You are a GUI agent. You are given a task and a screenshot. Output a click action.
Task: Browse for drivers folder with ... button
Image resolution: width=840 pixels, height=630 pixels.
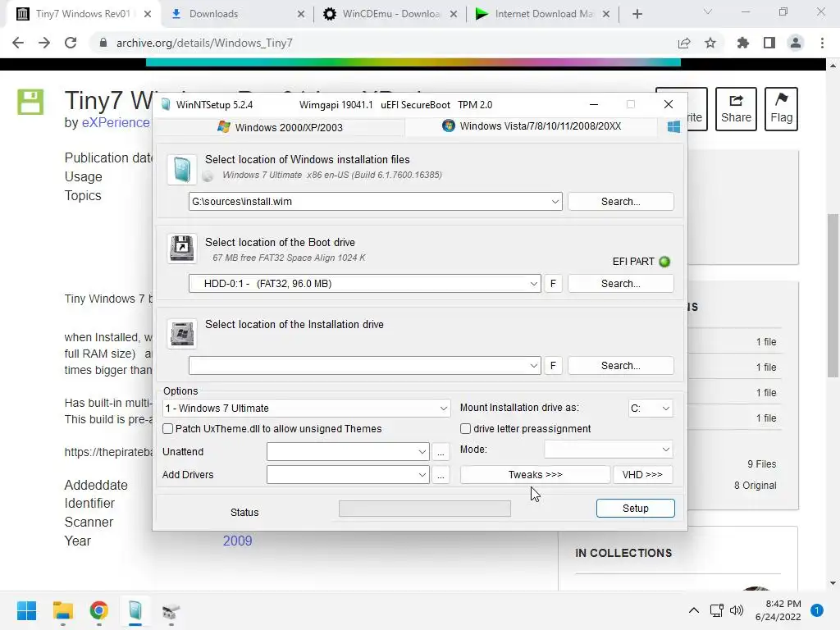coord(441,475)
